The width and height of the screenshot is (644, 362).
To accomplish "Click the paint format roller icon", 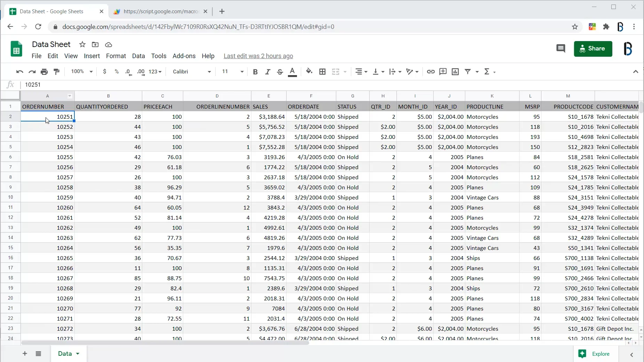I will tap(56, 72).
